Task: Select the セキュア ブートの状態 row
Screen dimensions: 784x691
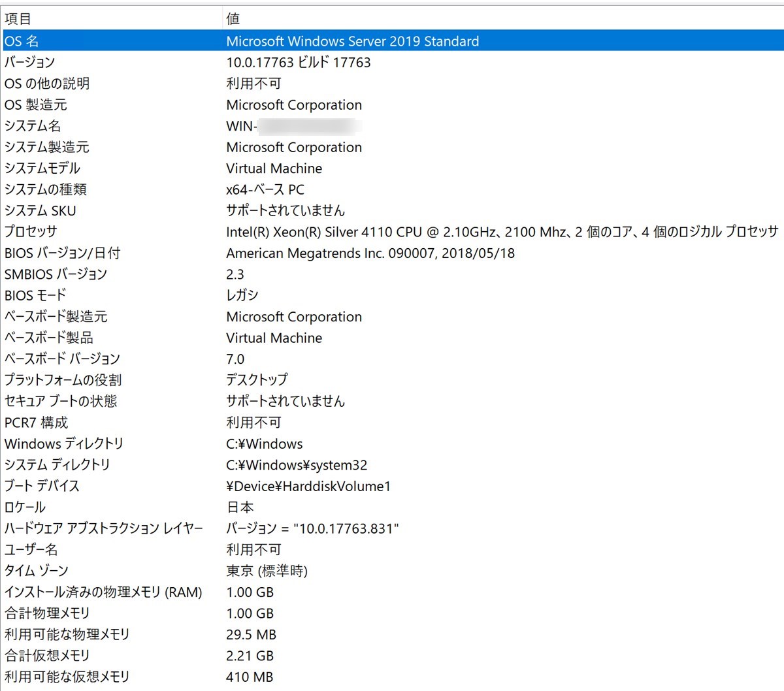Action: [392, 401]
